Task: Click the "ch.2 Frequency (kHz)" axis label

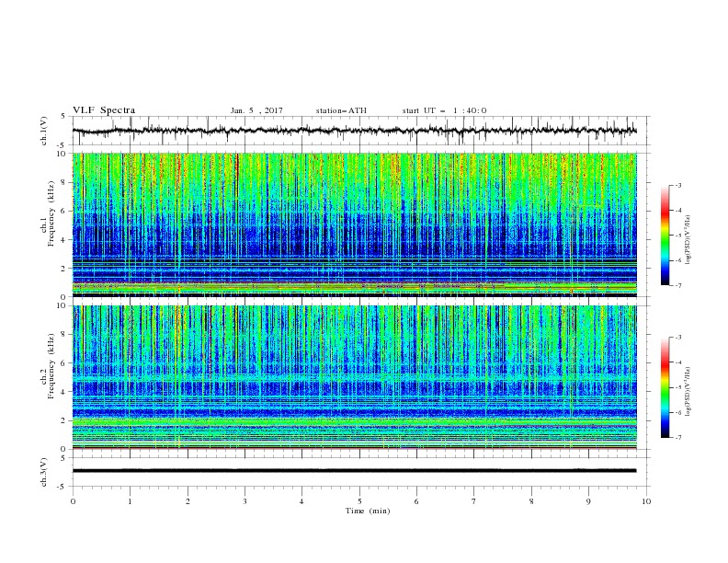Action: 48,366
